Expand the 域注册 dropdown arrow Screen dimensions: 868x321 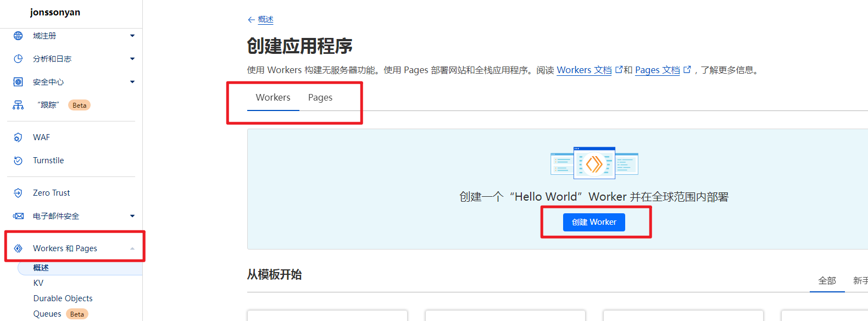132,36
